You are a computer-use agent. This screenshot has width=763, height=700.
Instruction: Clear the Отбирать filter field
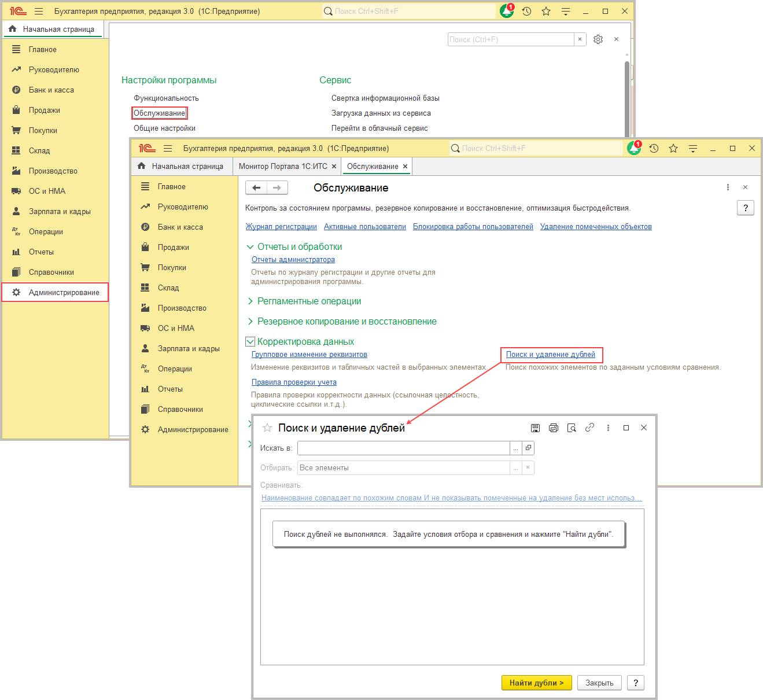point(528,467)
